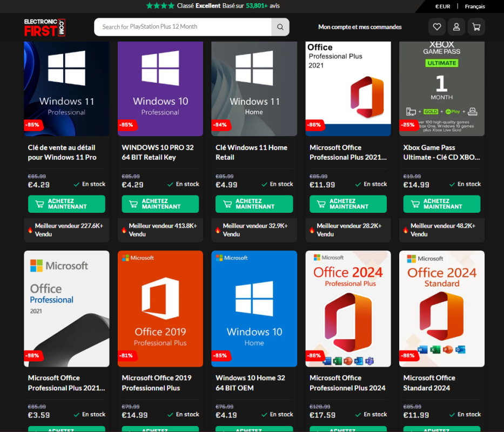This screenshot has height=432, width=504.
Task: Click the -81% badge on Office 2019
Action: point(127,355)
